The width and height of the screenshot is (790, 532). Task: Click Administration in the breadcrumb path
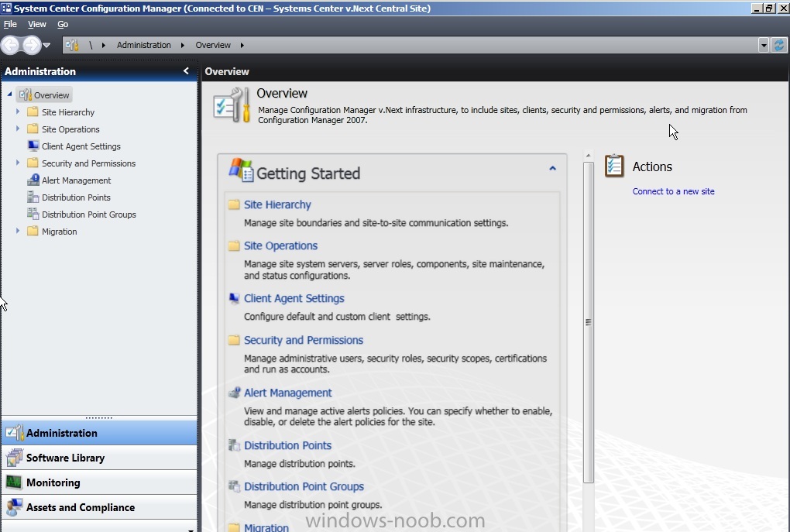143,45
